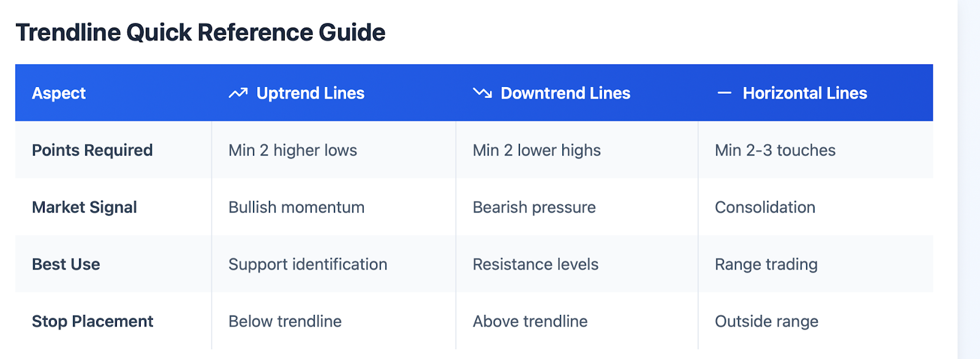Click the Best Use row label
Screen dimensions: 980x359
click(x=66, y=264)
